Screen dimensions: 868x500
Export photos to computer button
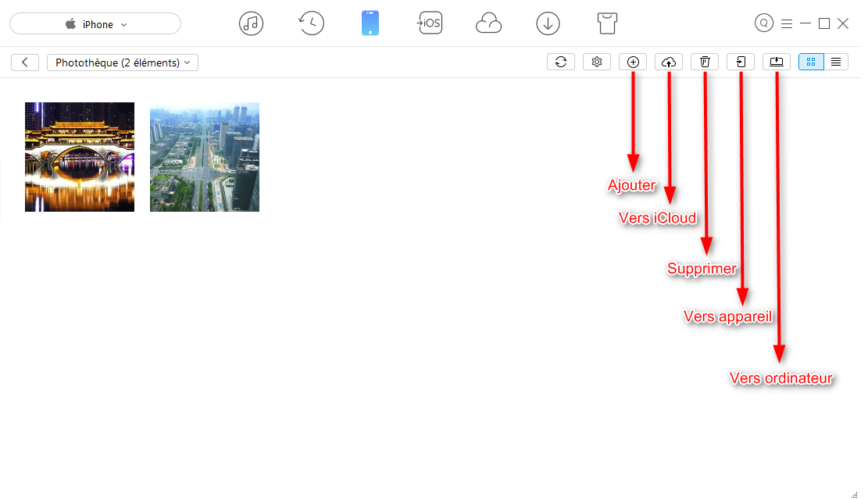777,62
